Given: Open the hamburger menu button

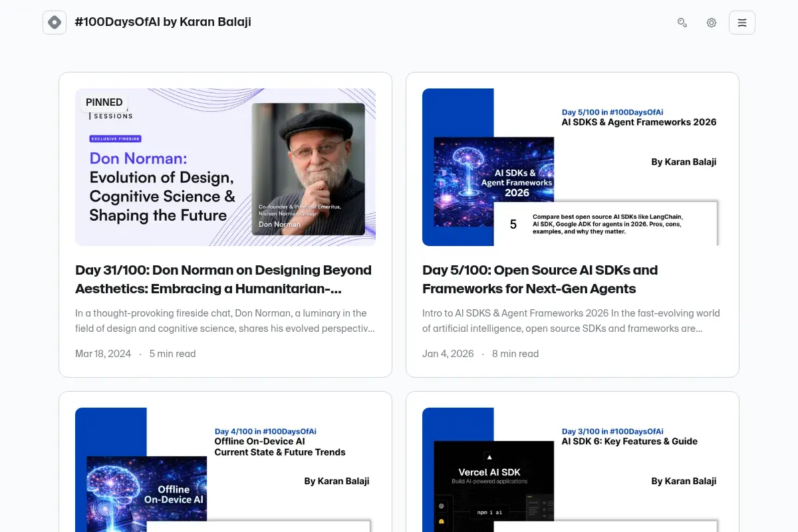Looking at the screenshot, I should click(742, 23).
